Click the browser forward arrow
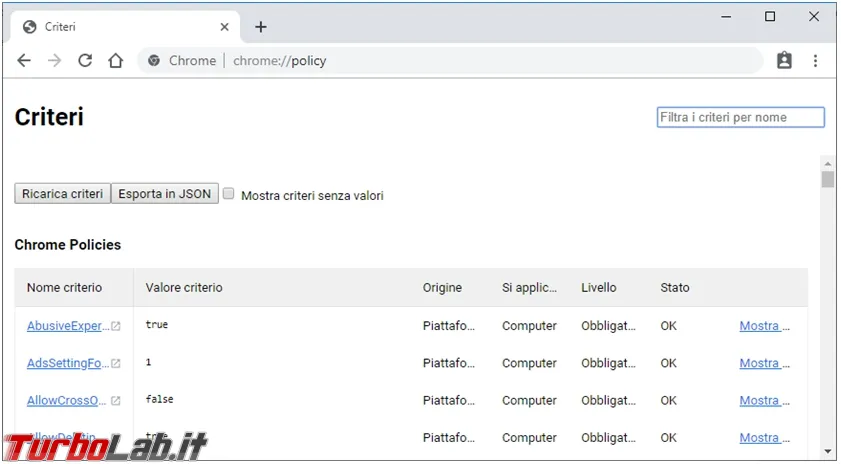Viewport: 841px width, 464px height. 54,61
